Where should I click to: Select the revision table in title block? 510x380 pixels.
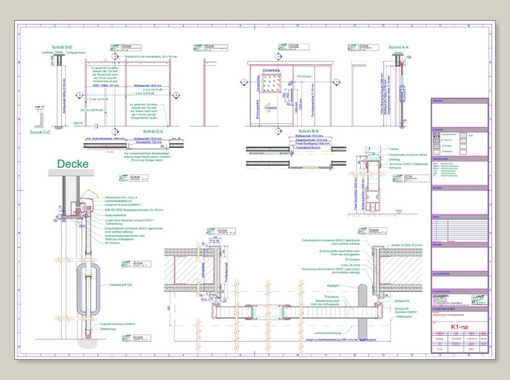460,231
